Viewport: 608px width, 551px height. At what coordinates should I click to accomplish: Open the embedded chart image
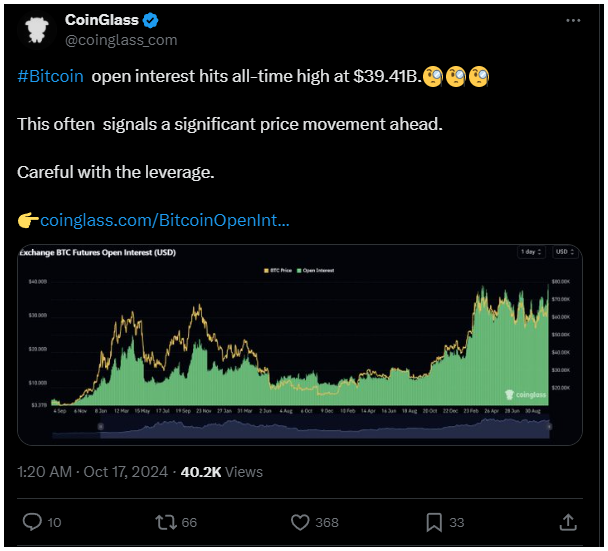click(300, 345)
